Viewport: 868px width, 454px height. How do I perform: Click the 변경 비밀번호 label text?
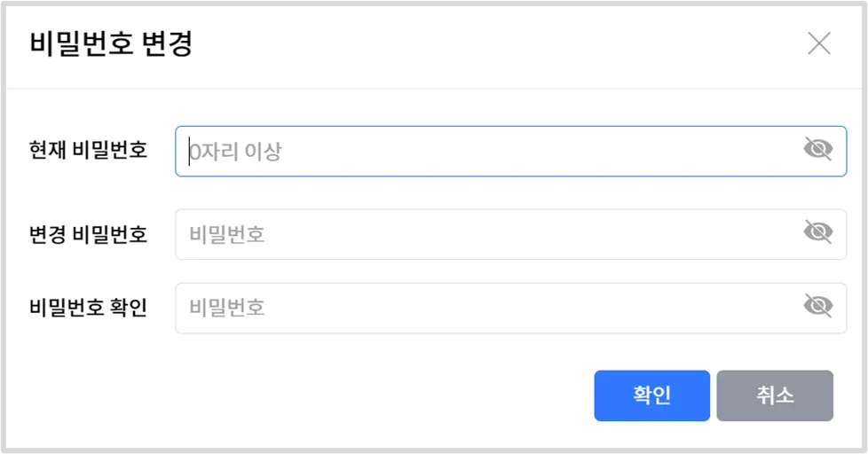88,234
